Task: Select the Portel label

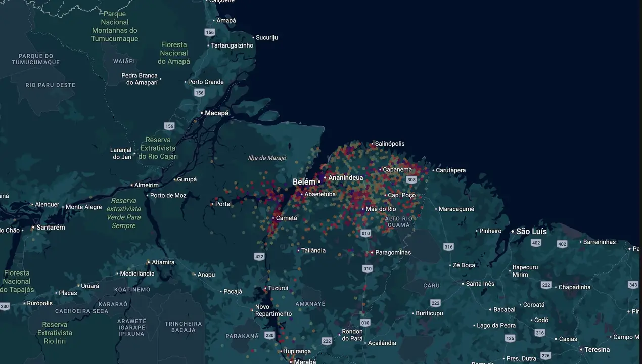Action: click(x=223, y=204)
